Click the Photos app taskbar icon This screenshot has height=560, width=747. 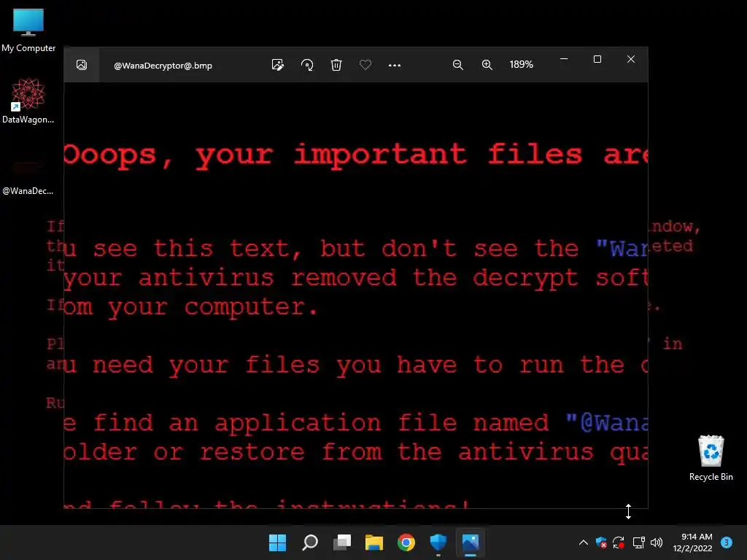471,542
